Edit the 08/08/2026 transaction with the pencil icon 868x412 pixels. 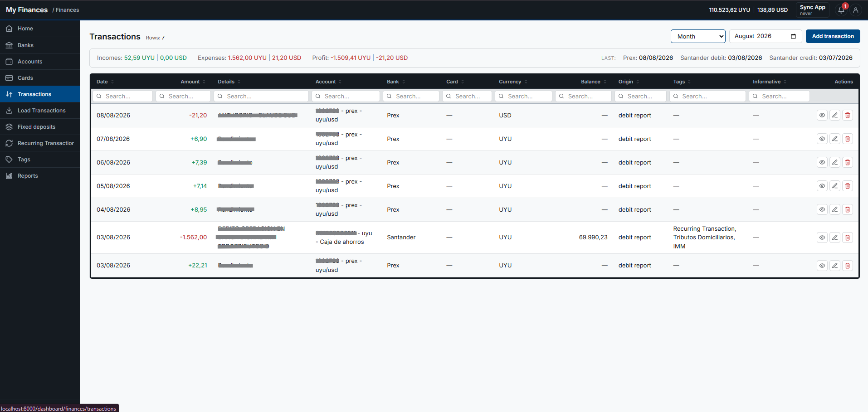(835, 115)
